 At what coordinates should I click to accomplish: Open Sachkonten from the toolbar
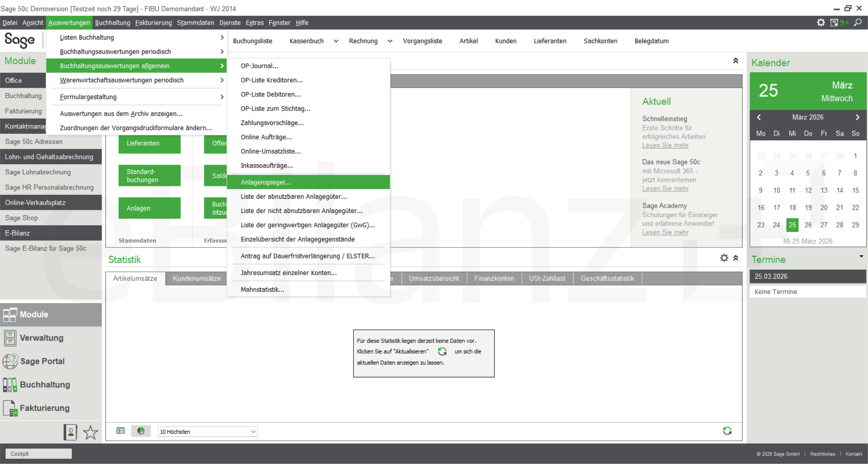[600, 41]
